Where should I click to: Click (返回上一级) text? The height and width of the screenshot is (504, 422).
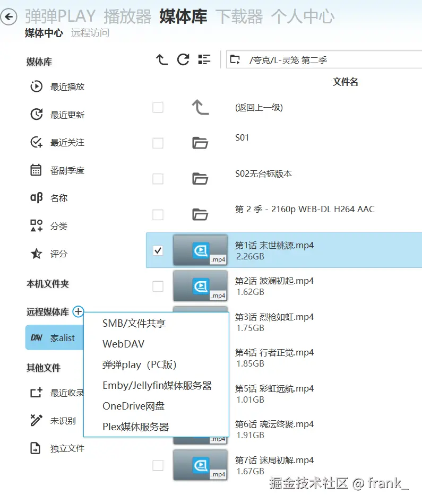[259, 107]
